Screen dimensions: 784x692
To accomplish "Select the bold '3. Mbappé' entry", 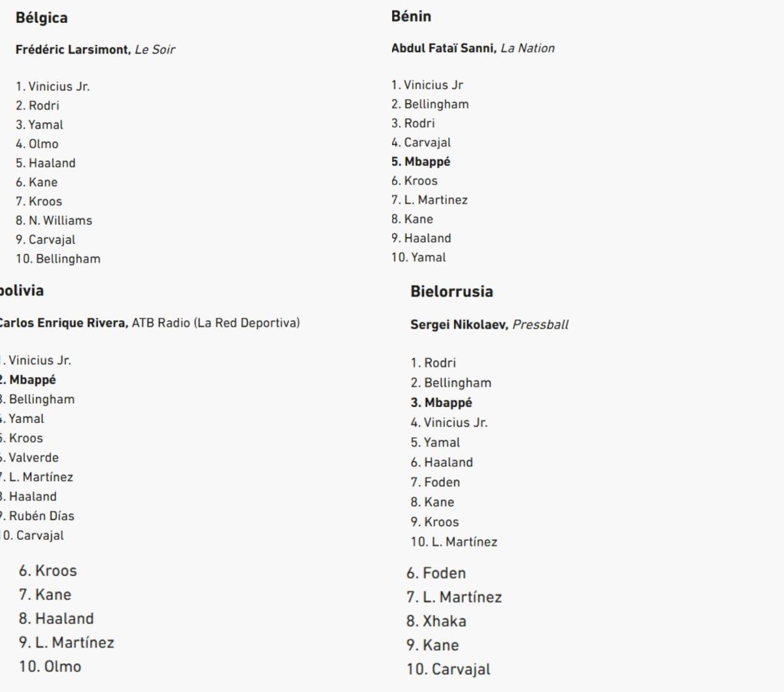I will tap(441, 403).
